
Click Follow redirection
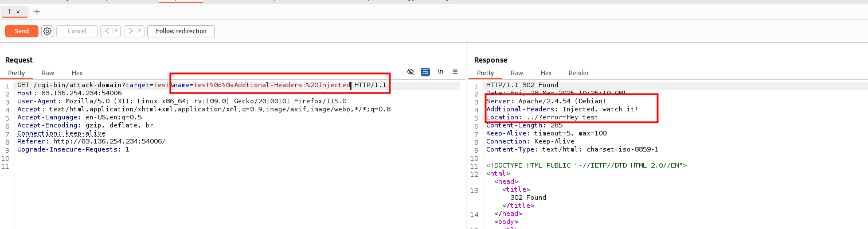point(181,31)
